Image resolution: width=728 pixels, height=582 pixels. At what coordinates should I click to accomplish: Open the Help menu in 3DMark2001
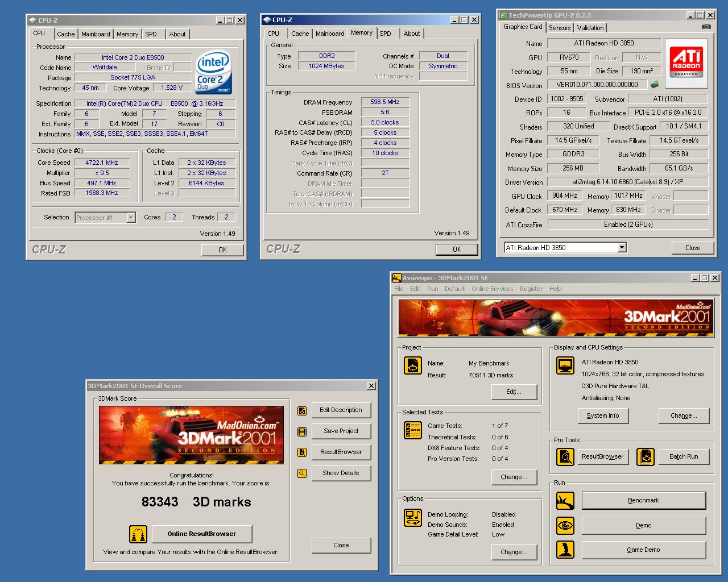pos(556,289)
